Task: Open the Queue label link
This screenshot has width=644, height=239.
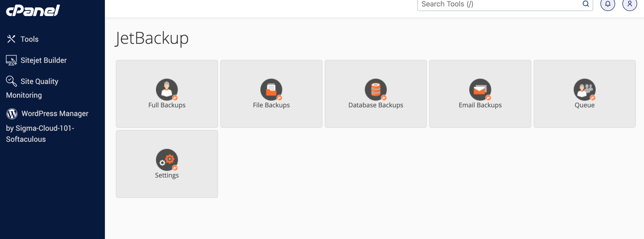Action: pyautogui.click(x=584, y=105)
